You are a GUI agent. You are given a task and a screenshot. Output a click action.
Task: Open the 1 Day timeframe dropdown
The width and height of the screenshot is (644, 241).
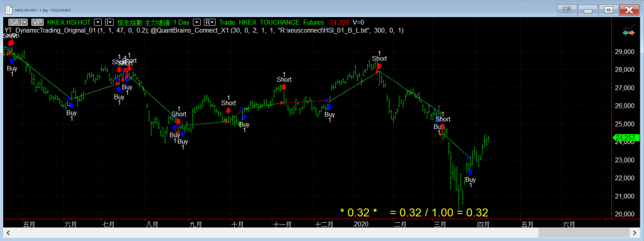click(x=197, y=22)
